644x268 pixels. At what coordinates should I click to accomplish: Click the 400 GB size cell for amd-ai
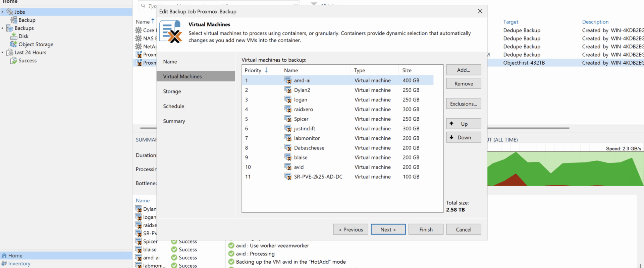pyautogui.click(x=411, y=80)
